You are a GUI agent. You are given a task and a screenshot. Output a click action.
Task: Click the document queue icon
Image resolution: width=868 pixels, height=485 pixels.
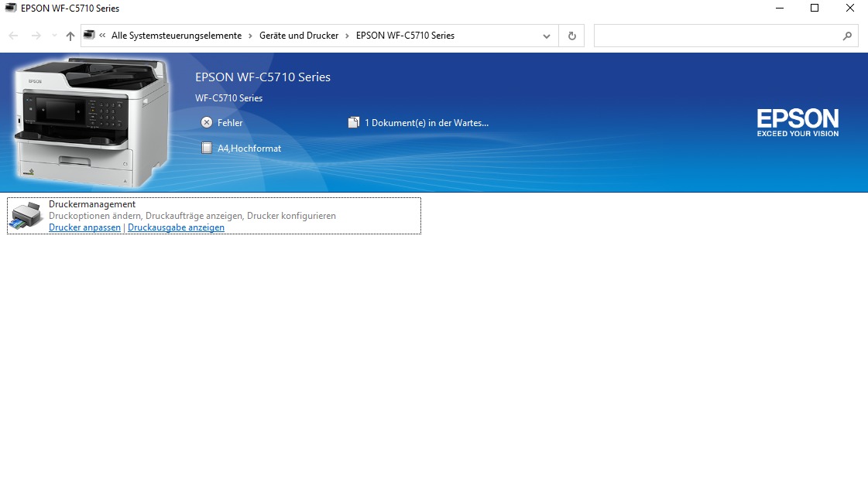(x=353, y=123)
